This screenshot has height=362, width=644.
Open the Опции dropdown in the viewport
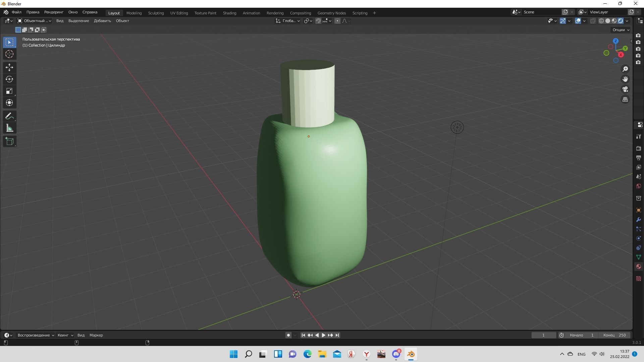[620, 29]
